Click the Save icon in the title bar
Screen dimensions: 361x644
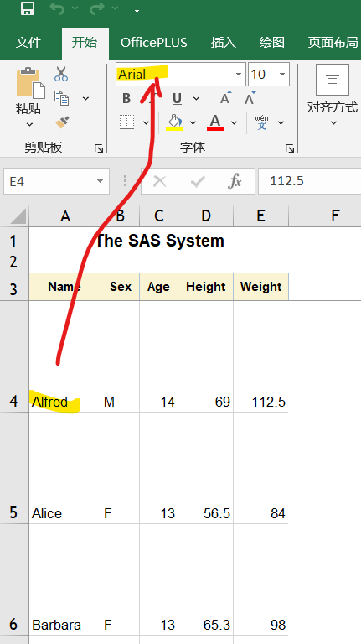click(x=28, y=8)
